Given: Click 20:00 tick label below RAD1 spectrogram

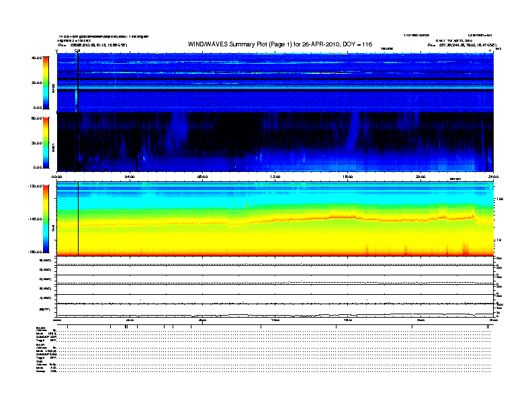Looking at the screenshot, I should pyautogui.click(x=420, y=177).
